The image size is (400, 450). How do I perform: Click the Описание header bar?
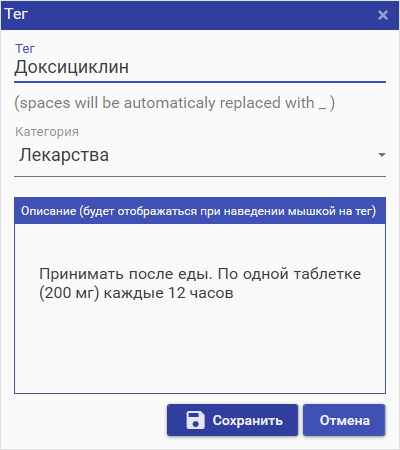[x=200, y=211]
